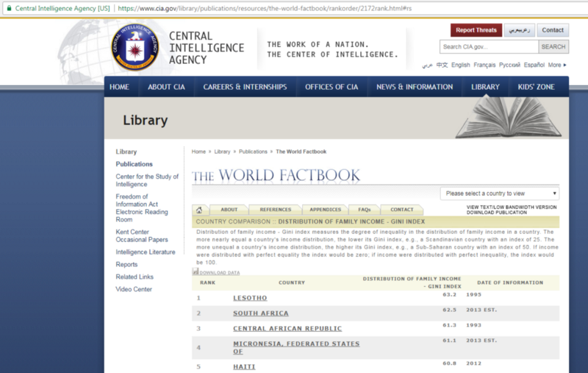Click the More languages arrow
Screen dimensions: 588x373
[x=564, y=65]
